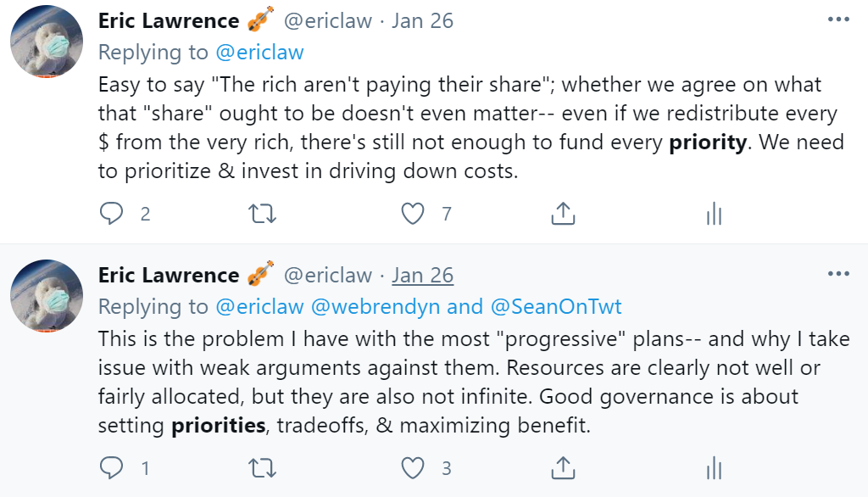View analytics of the second tweet
Screen dimensions: 868x497
pos(714,467)
